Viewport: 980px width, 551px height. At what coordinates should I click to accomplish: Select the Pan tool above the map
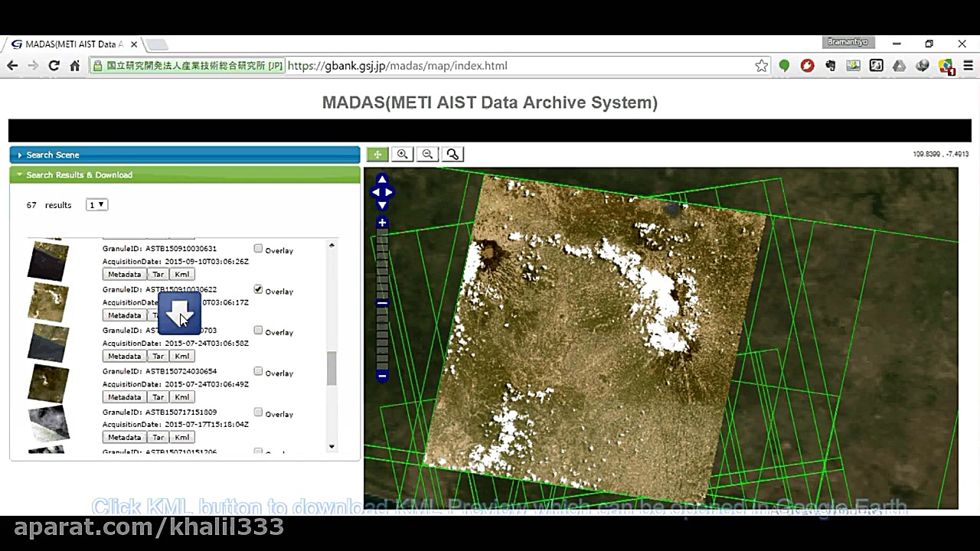point(377,154)
